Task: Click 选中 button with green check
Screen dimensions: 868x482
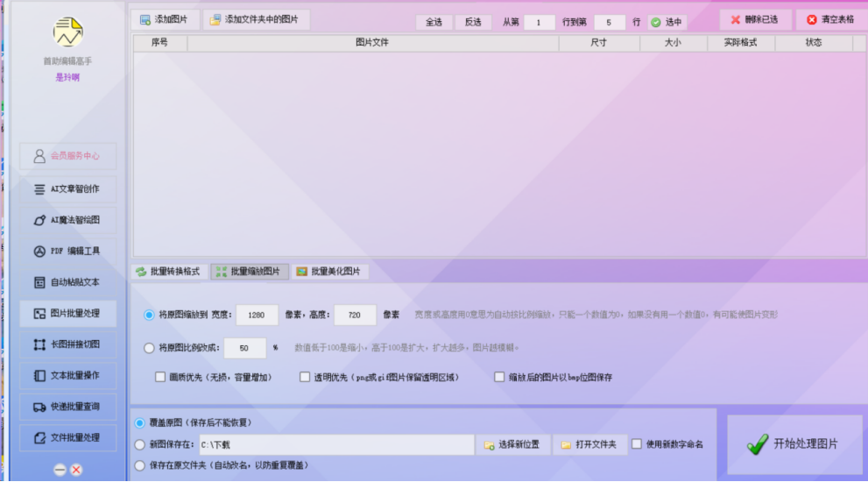Action: [x=667, y=22]
